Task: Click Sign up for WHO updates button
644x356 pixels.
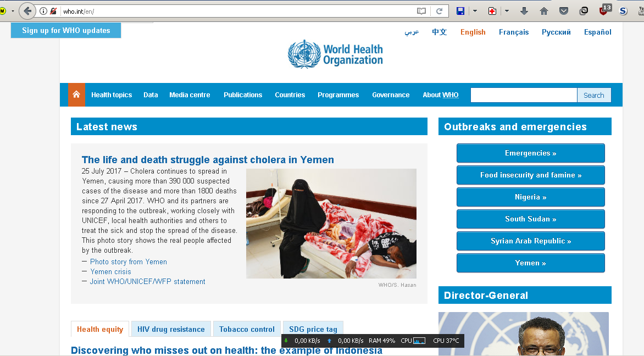Action: [66, 30]
